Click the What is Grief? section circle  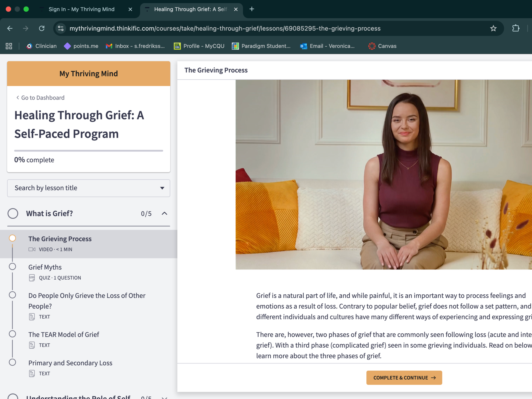(13, 213)
